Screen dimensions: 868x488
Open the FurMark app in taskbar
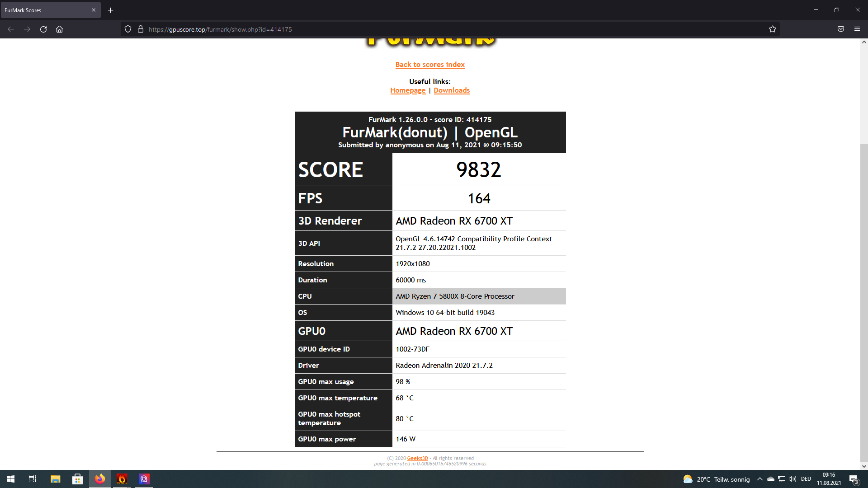(122, 479)
